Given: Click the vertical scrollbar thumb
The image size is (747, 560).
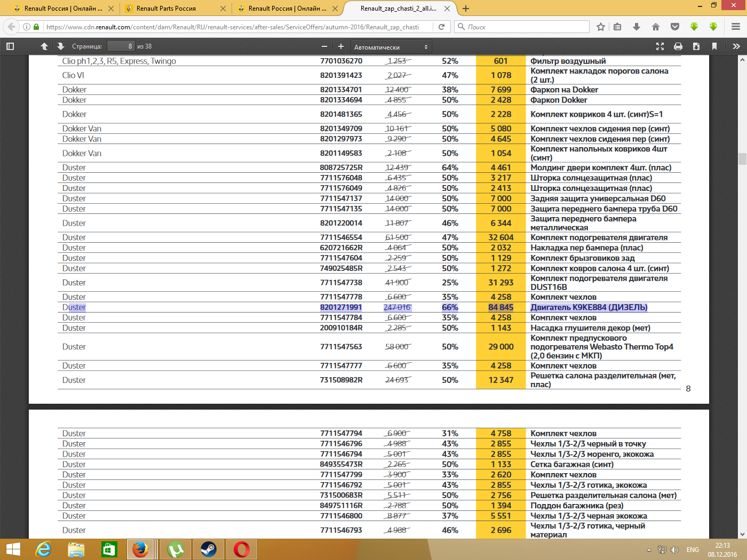Looking at the screenshot, I should pyautogui.click(x=742, y=158).
